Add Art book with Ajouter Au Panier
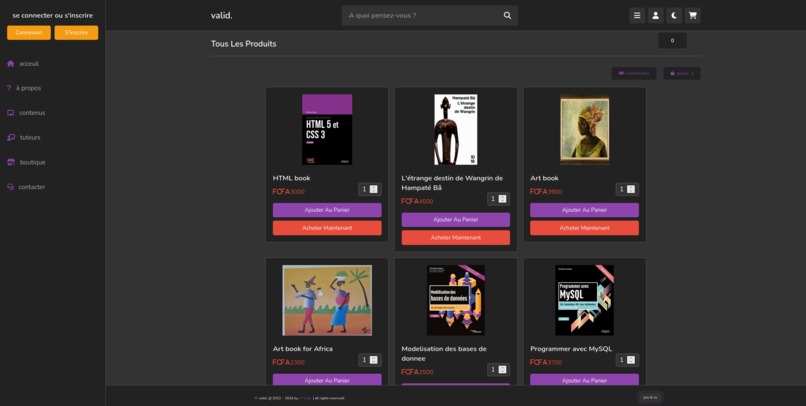Image resolution: width=806 pixels, height=406 pixels. [x=584, y=210]
